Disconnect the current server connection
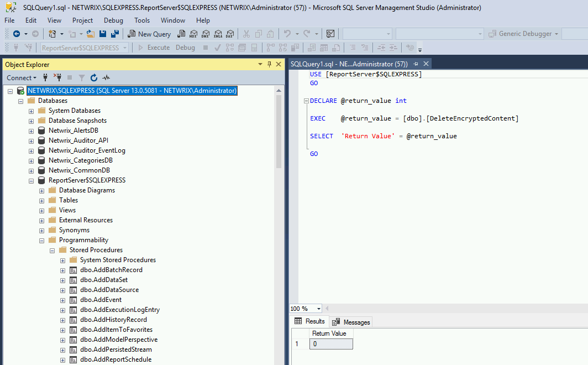588x365 pixels. pyautogui.click(x=59, y=77)
